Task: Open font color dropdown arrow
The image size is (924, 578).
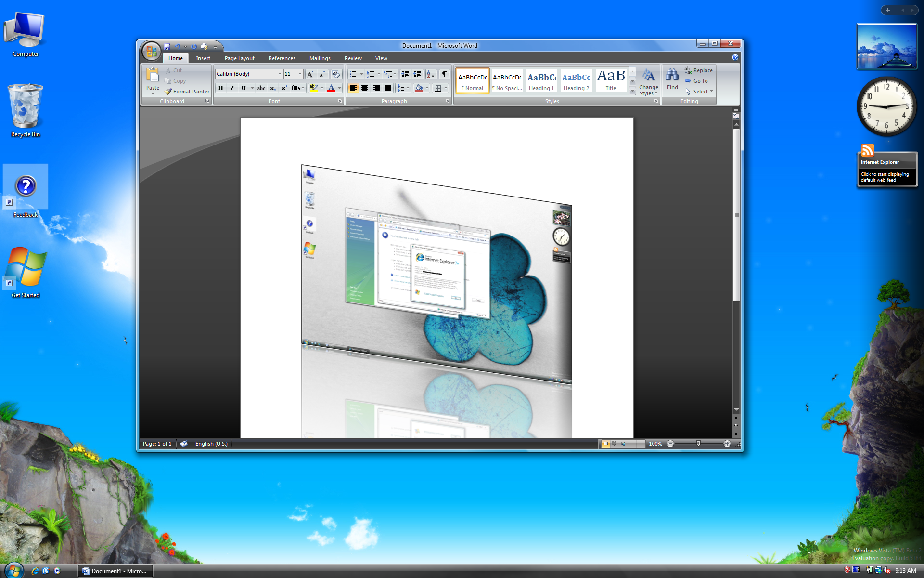Action: [339, 88]
